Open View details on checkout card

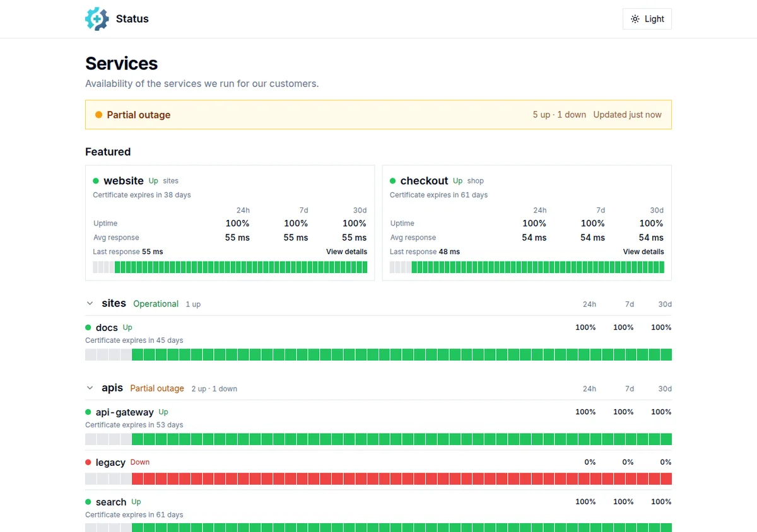tap(643, 252)
